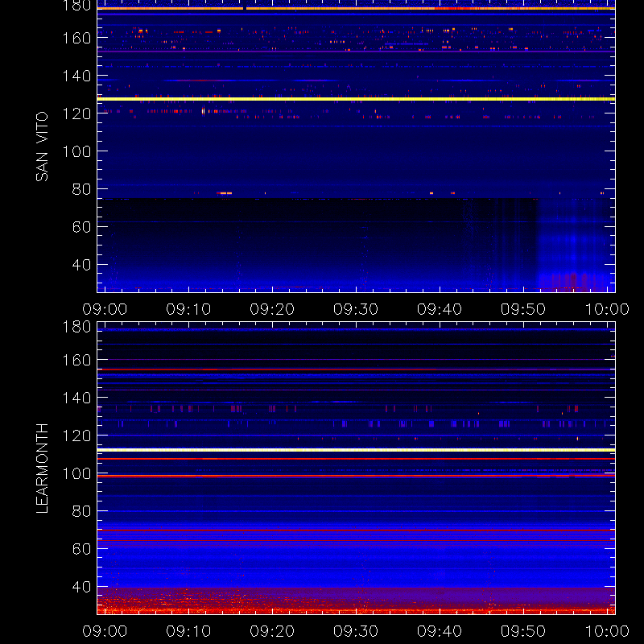
Task: Pick the 80 tick label on the LEARMONTH axis
Action: (81, 511)
